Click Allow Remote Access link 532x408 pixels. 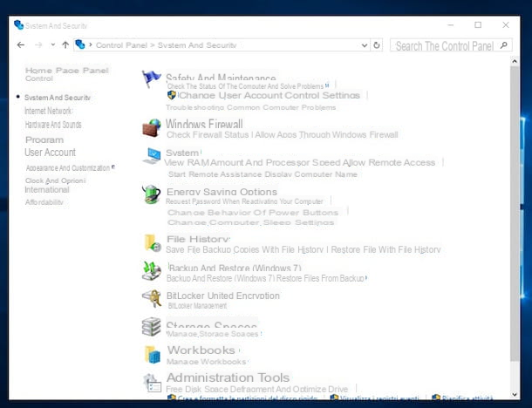[389, 162]
